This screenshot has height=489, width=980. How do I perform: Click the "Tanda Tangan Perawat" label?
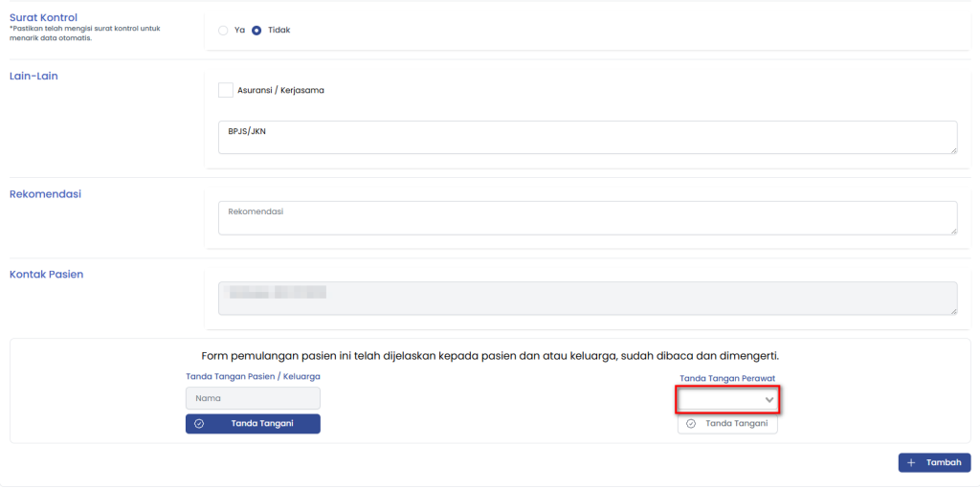[x=728, y=379]
